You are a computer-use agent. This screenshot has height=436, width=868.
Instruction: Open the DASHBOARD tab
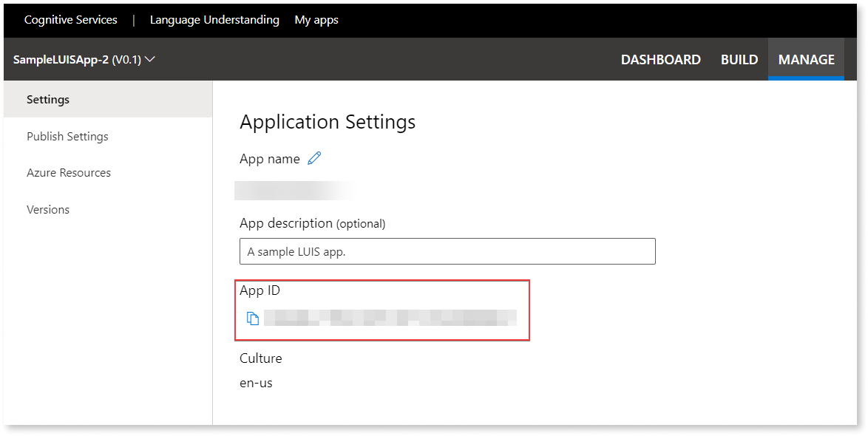[x=661, y=59]
